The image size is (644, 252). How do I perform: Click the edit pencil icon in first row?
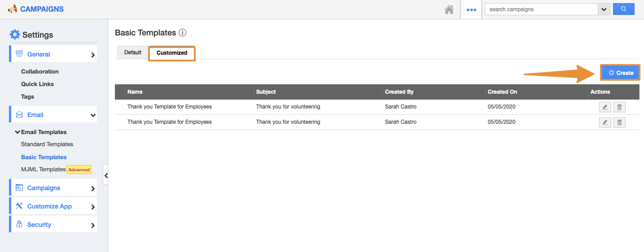605,107
